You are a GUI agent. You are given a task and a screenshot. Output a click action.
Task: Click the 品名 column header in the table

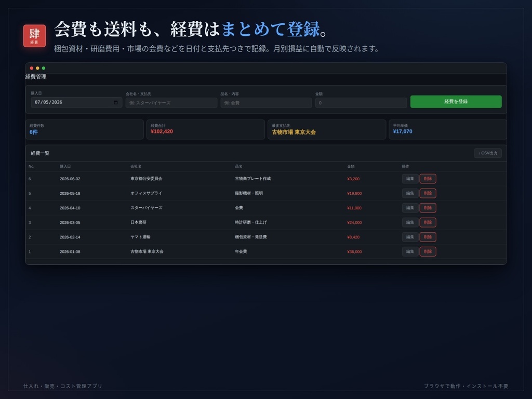pyautogui.click(x=238, y=167)
